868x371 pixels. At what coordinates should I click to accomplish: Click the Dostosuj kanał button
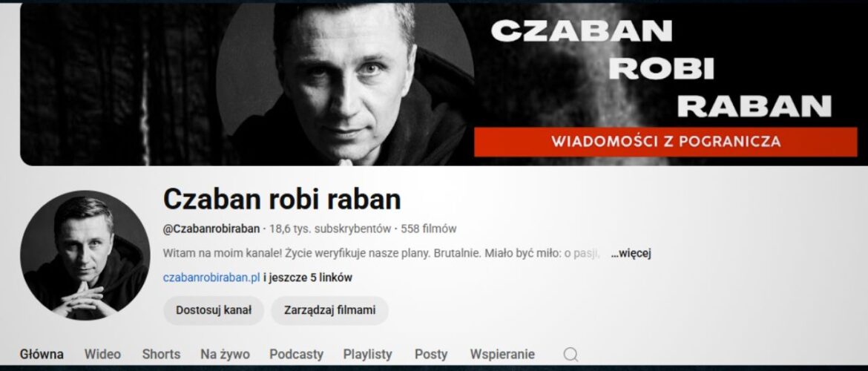click(x=214, y=310)
